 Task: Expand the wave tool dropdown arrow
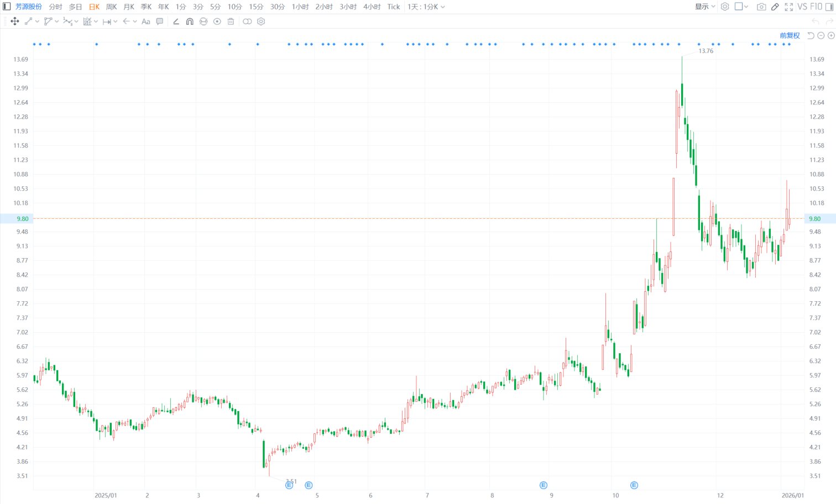pos(76,22)
